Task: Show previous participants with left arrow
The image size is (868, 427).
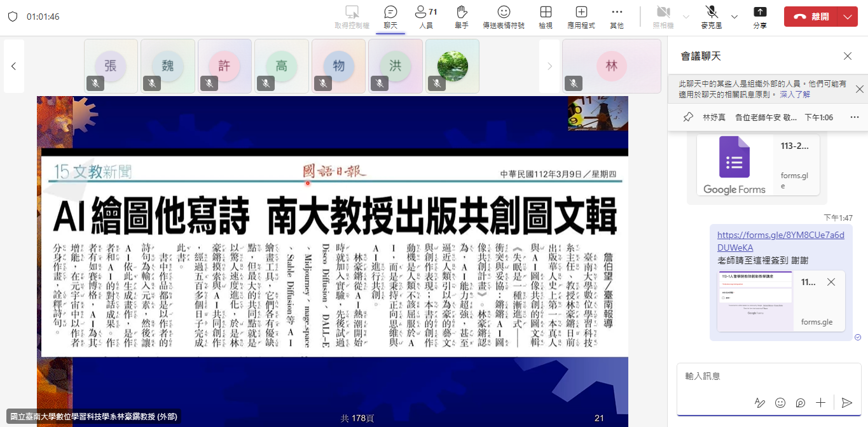Action: (x=13, y=66)
